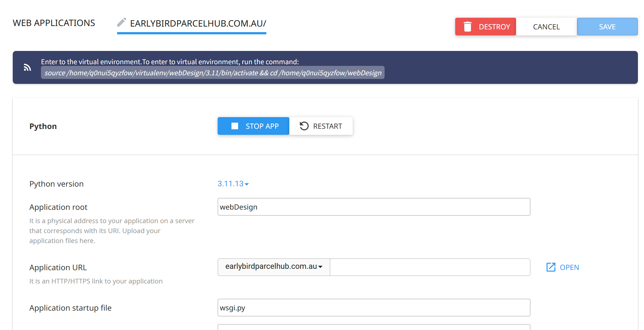644x330 pixels.
Task: Cancel the application changes
Action: pyautogui.click(x=547, y=27)
